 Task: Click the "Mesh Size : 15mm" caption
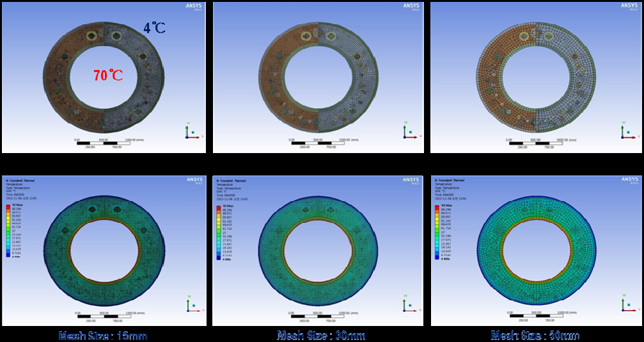point(97,335)
